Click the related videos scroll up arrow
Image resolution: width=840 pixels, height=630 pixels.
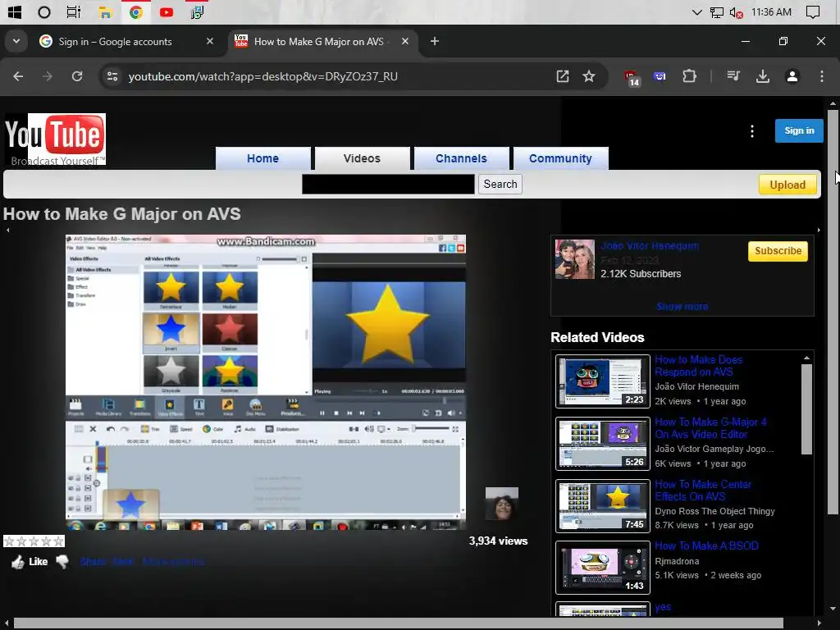click(x=807, y=358)
